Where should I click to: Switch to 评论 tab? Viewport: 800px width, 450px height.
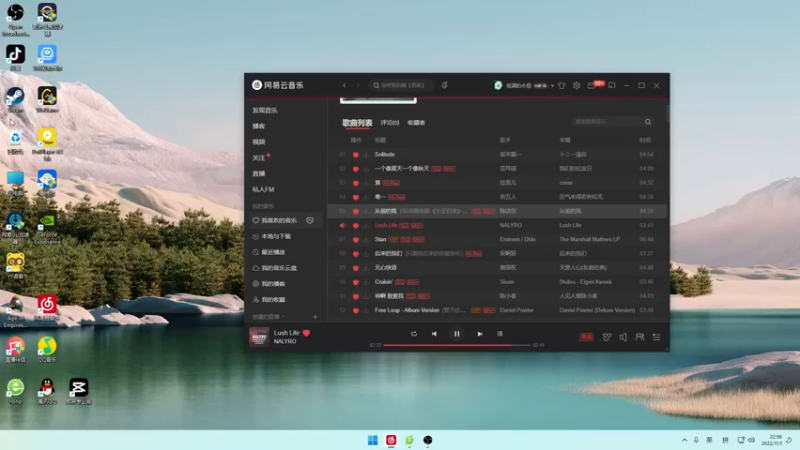pyautogui.click(x=390, y=122)
